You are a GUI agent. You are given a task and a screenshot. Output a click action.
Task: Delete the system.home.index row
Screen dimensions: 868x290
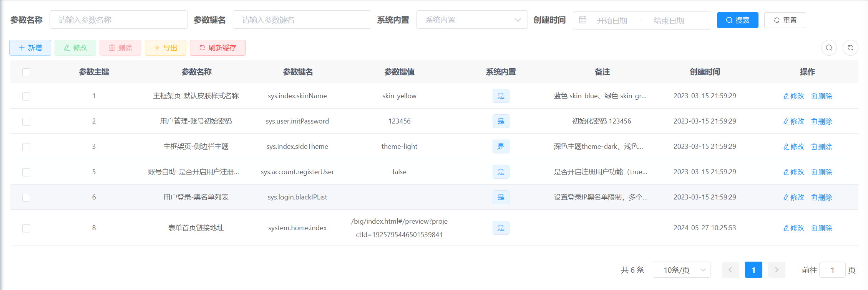click(822, 228)
